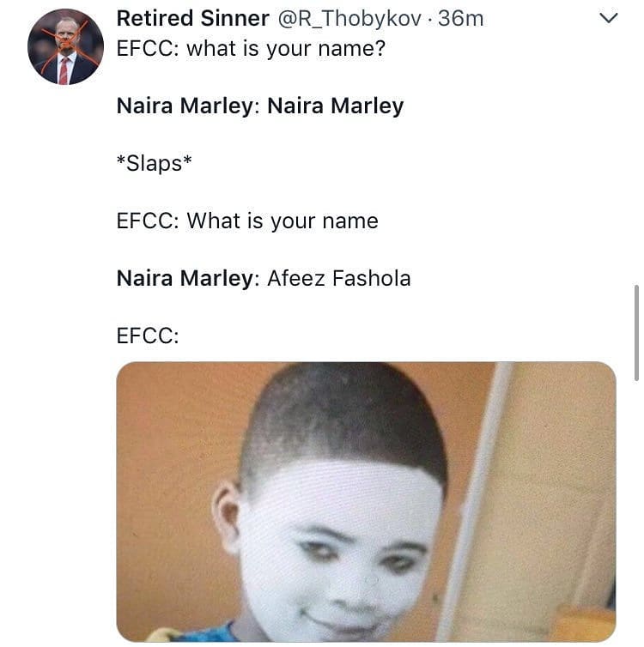Click the bold "Naira Marley:" label before Afeez

pyautogui.click(x=187, y=278)
